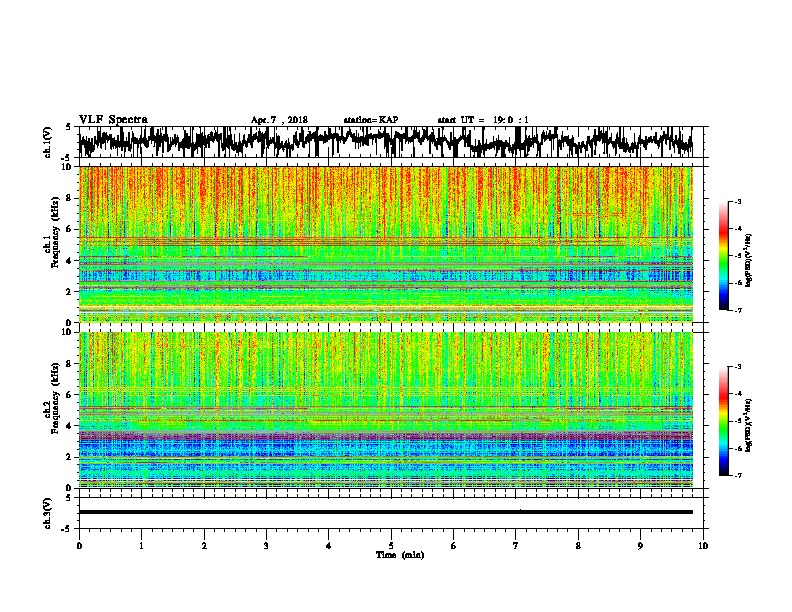Image resolution: width=792 pixels, height=612 pixels.
Task: Click time axis tick label "10"
Action: point(703,546)
